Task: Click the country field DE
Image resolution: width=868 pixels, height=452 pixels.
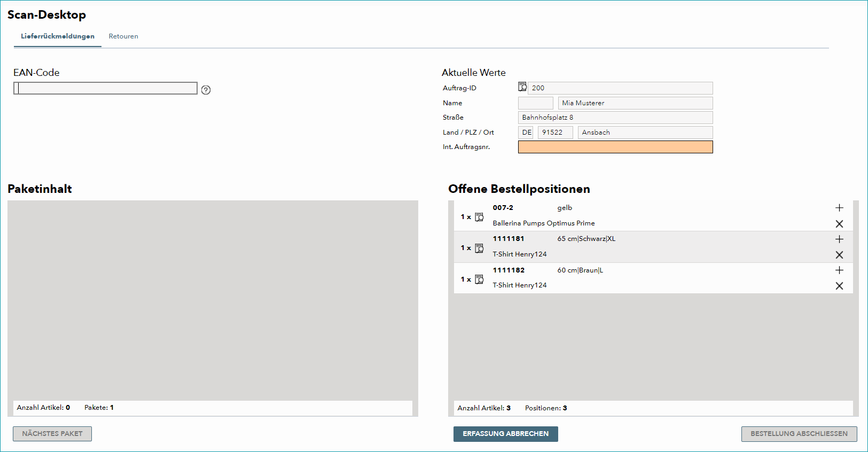Action: pos(526,133)
